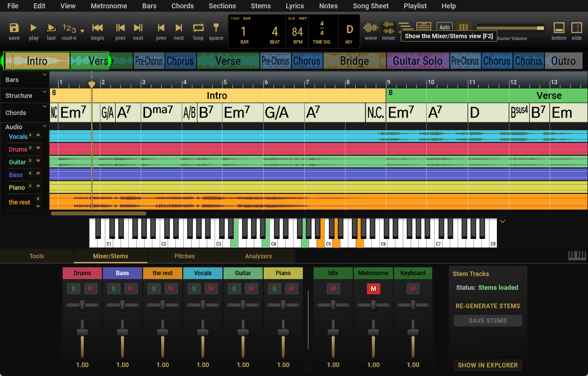Screen dimensions: 588x376
Task: Mute the Vocals channel in the mixer
Action: [x=211, y=289]
